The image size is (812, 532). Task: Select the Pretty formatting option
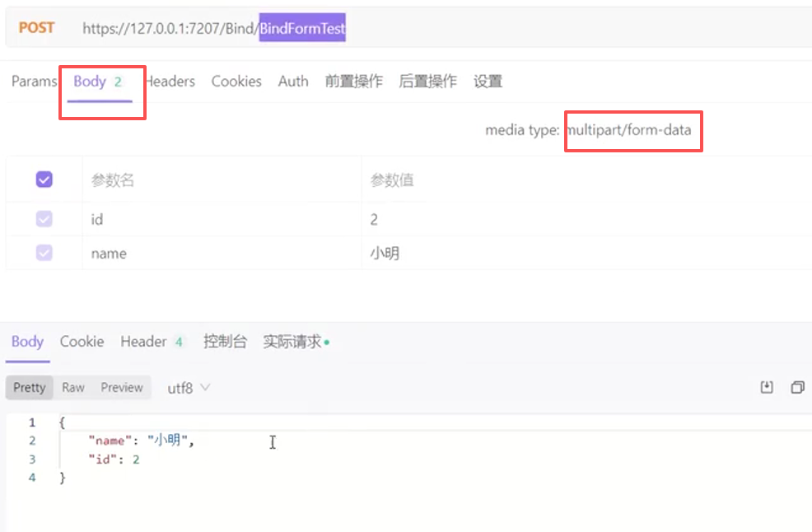tap(29, 387)
